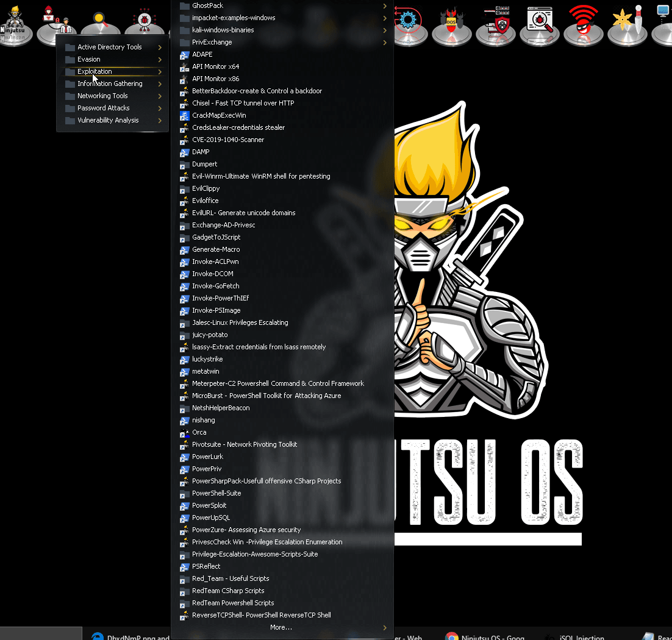Expand the GhostPack folder submenu
This screenshot has height=640, width=672.
click(283, 5)
